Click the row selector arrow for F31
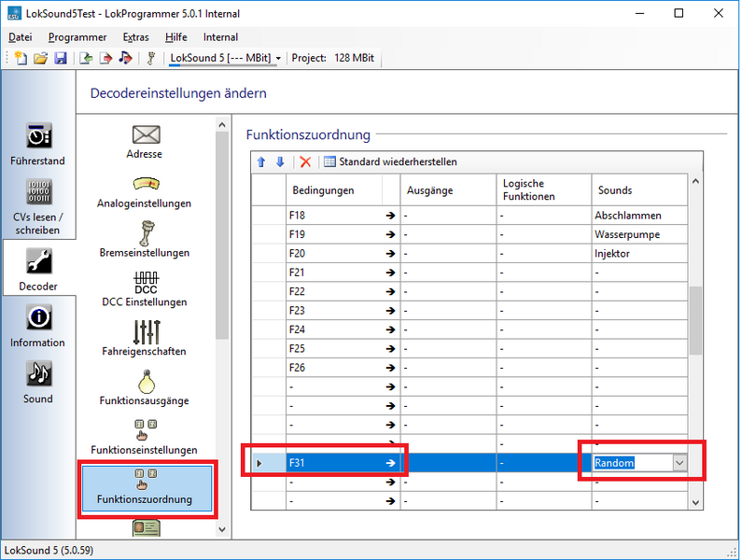 click(x=259, y=463)
